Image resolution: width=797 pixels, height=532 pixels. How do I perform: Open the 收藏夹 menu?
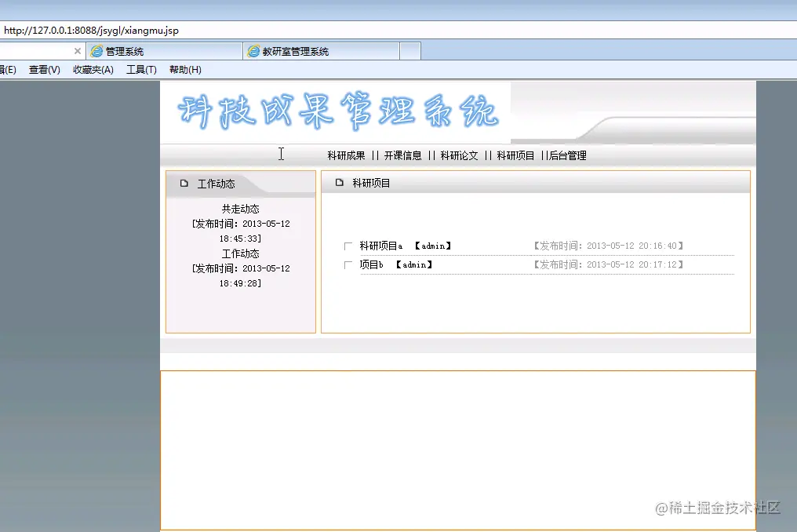pos(92,69)
